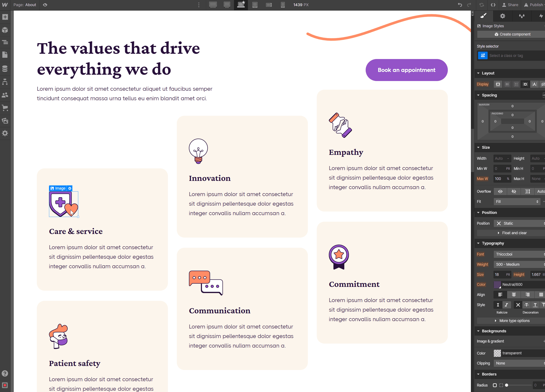
Task: Open the Weight dropdown 500 - Medium
Action: pyautogui.click(x=520, y=264)
